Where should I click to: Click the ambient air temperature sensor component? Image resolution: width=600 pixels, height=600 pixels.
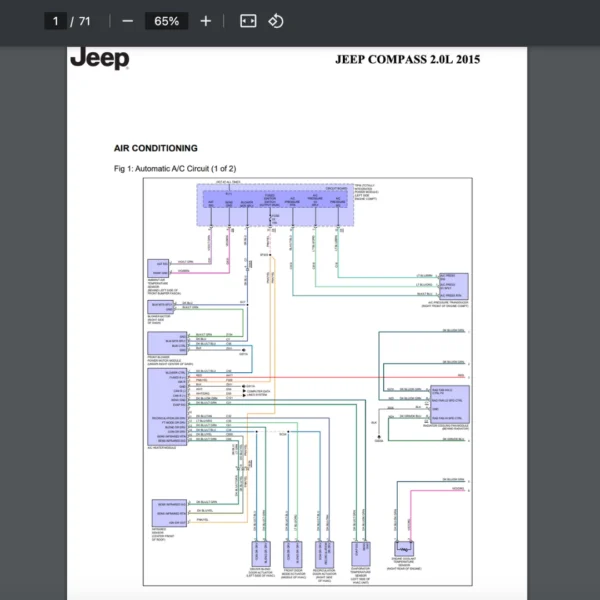[159, 267]
